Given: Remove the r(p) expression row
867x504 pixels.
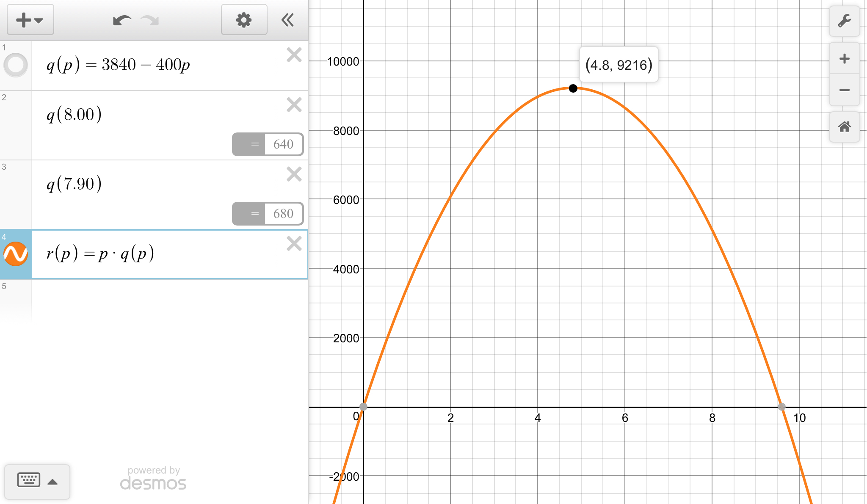Looking at the screenshot, I should tap(294, 244).
